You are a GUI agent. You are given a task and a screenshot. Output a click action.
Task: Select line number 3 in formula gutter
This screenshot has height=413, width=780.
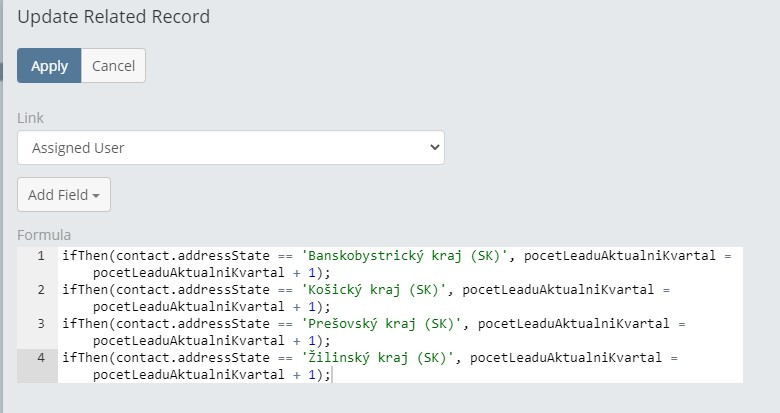(x=41, y=324)
